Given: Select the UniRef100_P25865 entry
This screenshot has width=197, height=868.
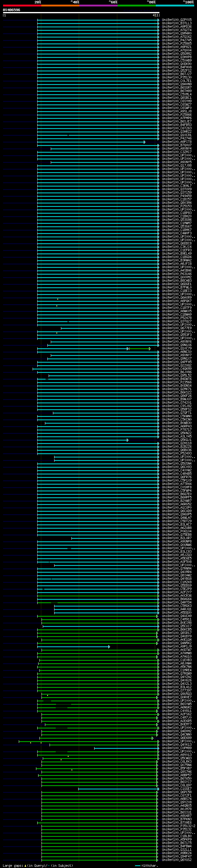Looking at the screenshot, I should [177, 44].
